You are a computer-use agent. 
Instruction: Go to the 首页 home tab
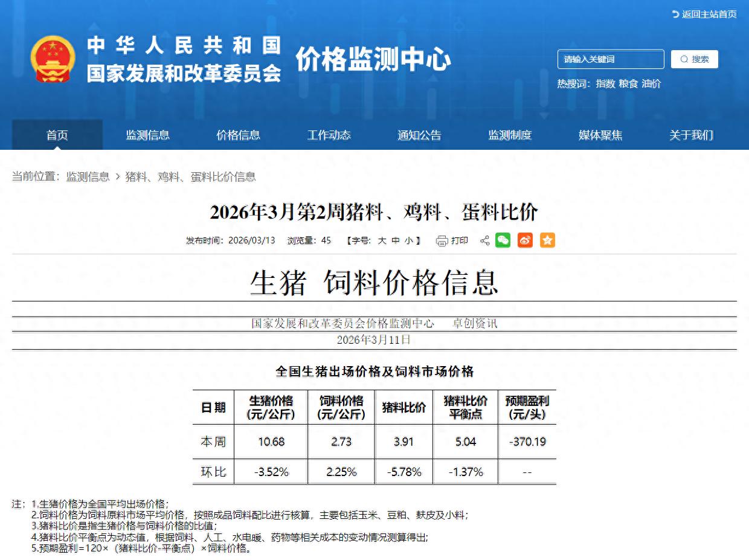(x=57, y=135)
